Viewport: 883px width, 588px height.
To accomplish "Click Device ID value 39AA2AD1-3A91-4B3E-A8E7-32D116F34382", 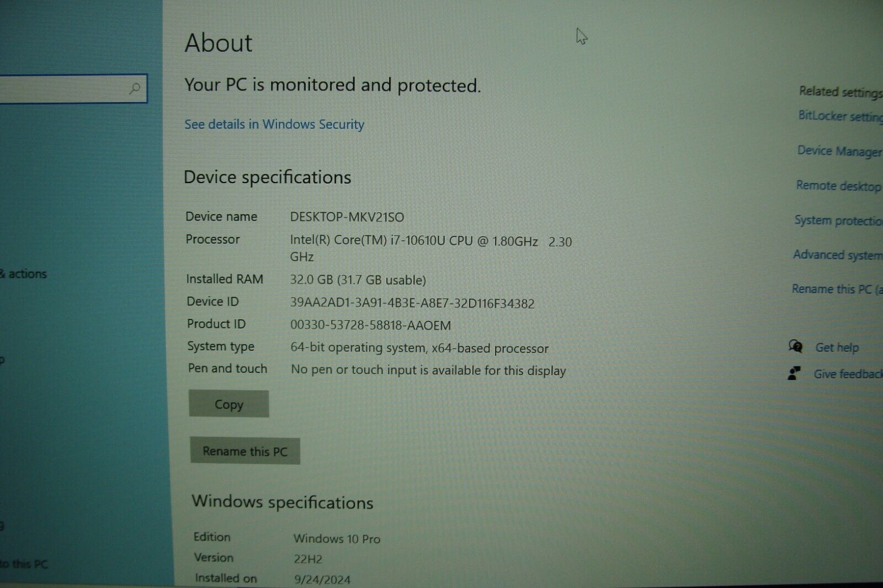I will click(412, 303).
